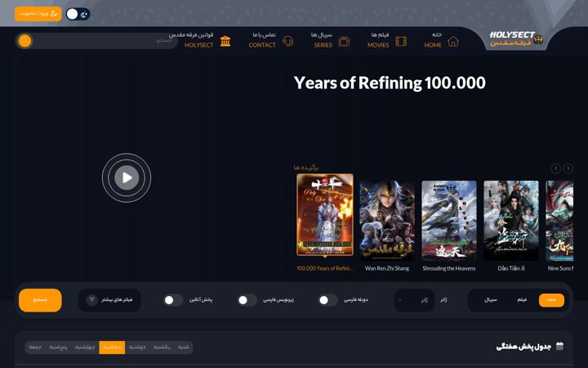The height and width of the screenshot is (368, 588).
Task: Open the CONTACT navigation link text
Action: coord(262,45)
